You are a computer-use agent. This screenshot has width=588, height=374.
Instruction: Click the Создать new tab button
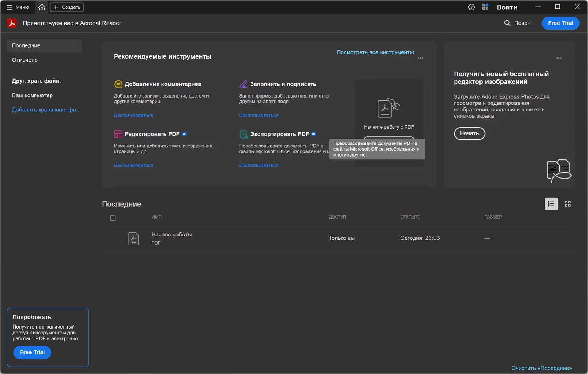67,7
